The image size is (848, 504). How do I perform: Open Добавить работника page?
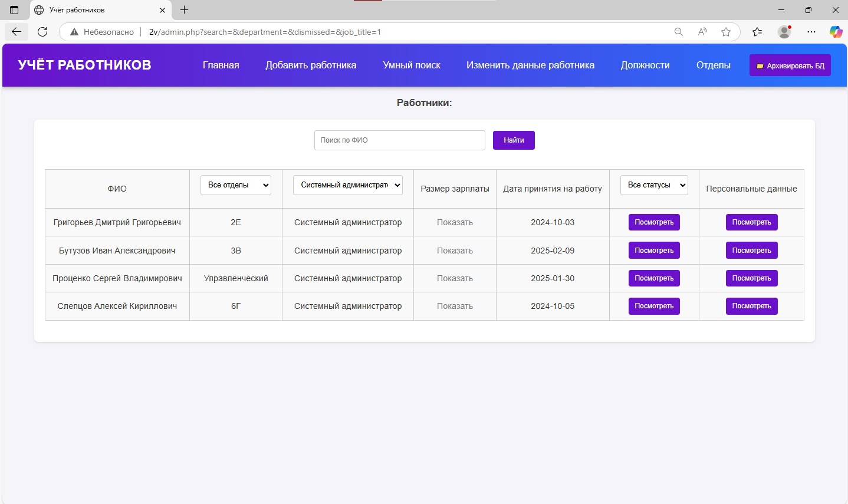click(x=311, y=65)
